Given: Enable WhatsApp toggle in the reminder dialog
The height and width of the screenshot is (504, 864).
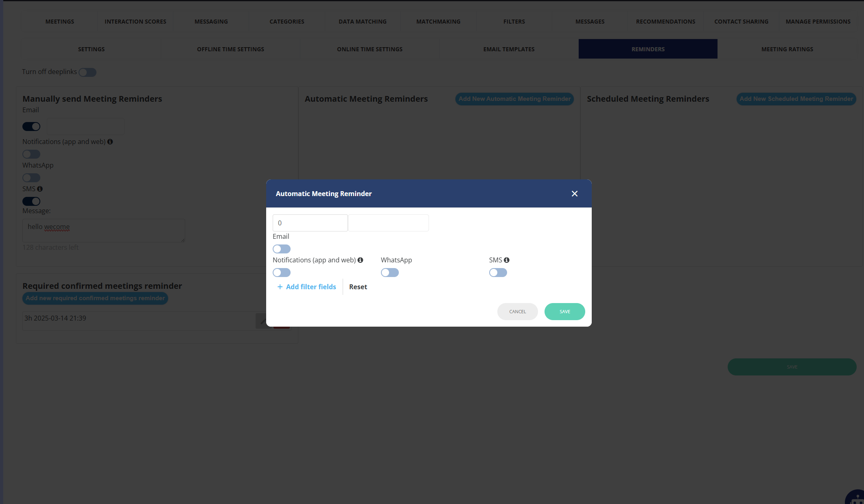Looking at the screenshot, I should click(389, 273).
